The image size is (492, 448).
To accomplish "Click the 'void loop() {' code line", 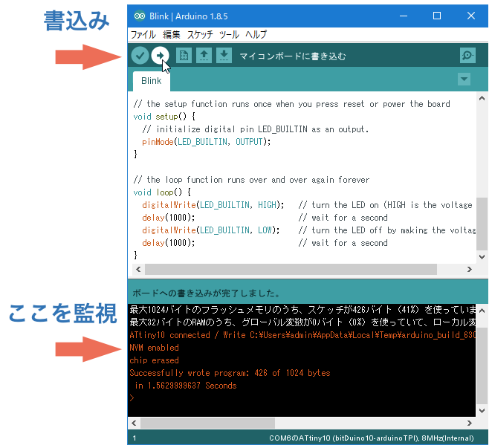I will pyautogui.click(x=162, y=192).
